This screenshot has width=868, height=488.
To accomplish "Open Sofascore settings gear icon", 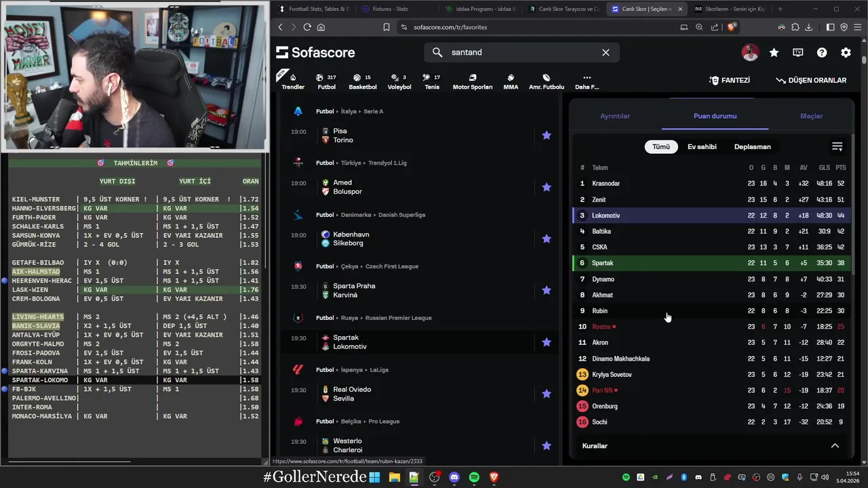I will [846, 52].
